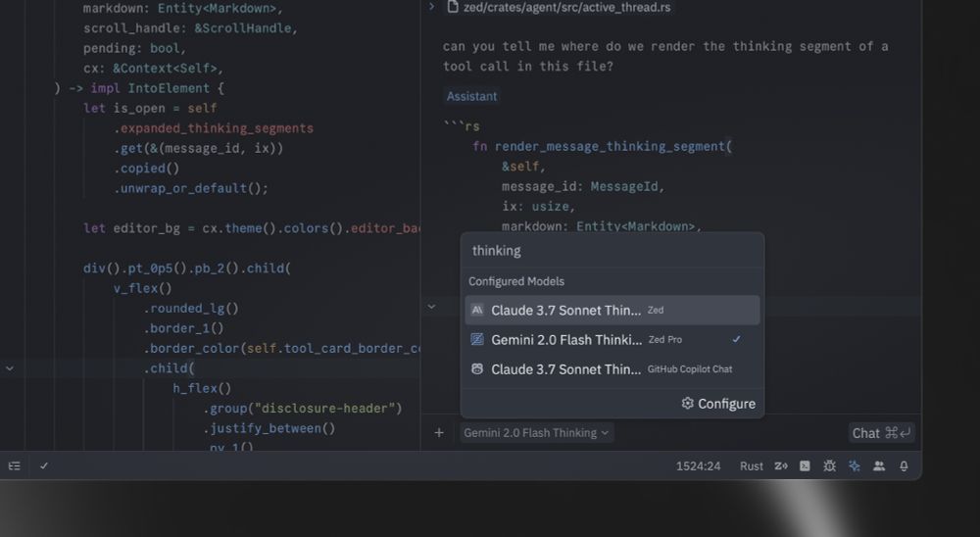Click the Gemini model icon
Screen dimensions: 980x537
point(477,339)
